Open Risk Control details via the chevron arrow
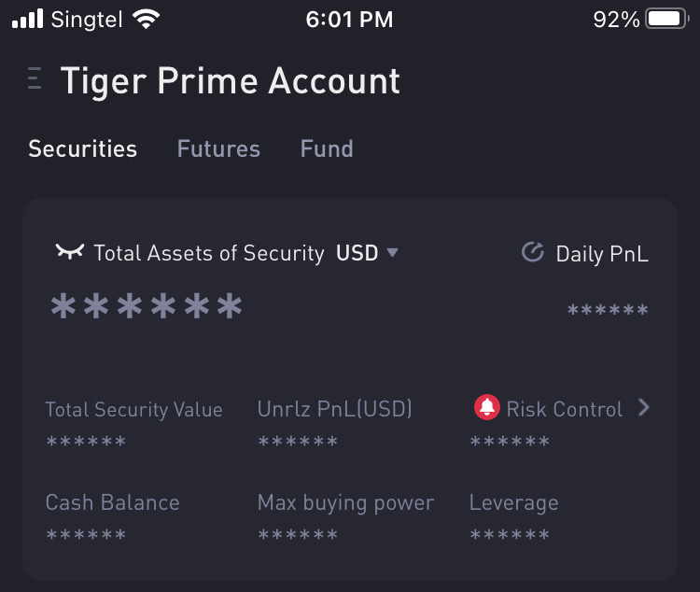 [x=643, y=407]
